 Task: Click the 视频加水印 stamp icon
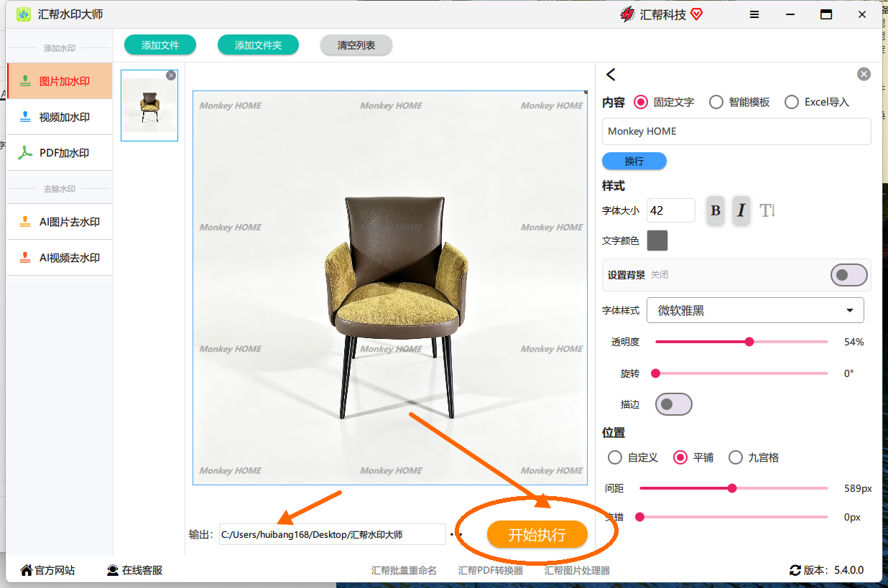click(25, 117)
